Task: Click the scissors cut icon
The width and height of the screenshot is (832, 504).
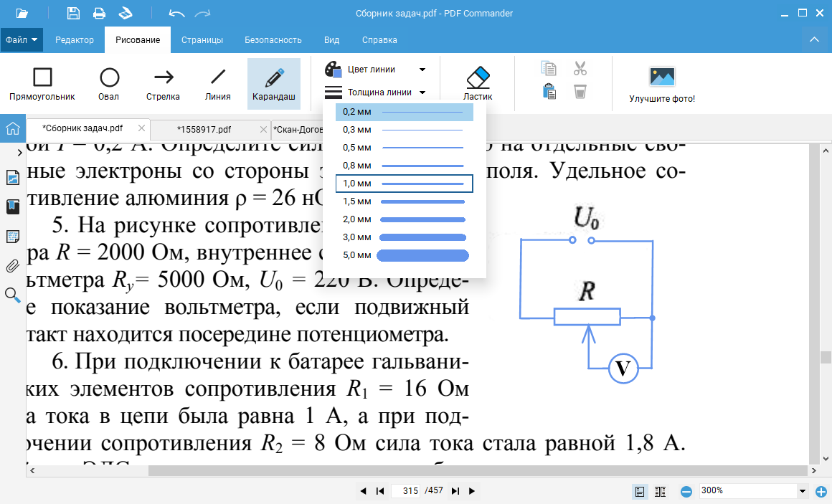Action: click(x=580, y=68)
